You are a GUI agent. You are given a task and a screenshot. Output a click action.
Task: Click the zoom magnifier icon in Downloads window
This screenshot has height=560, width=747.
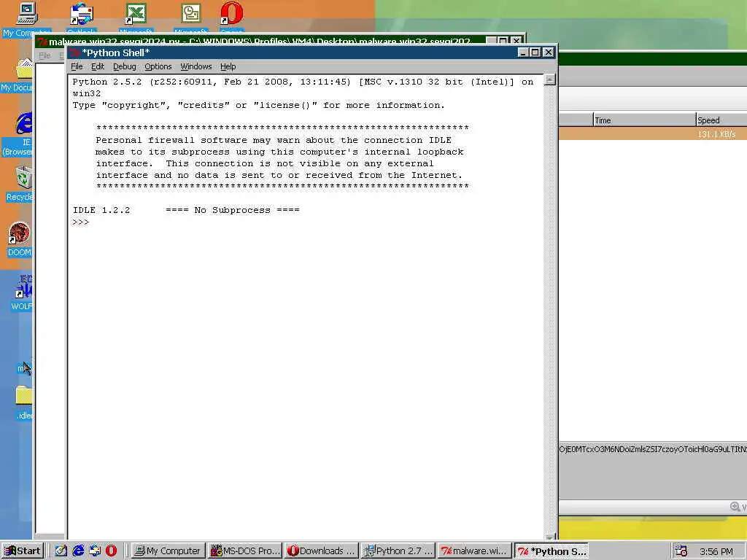(x=735, y=507)
